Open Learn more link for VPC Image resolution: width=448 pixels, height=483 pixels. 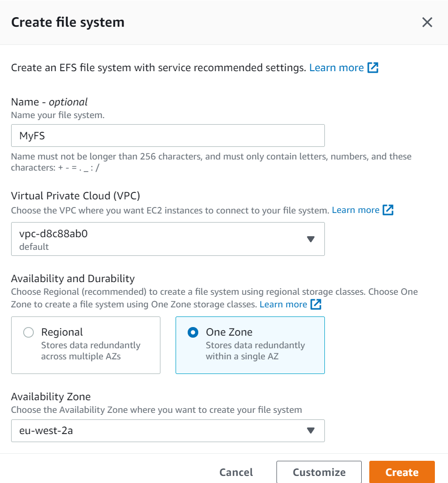pos(355,210)
